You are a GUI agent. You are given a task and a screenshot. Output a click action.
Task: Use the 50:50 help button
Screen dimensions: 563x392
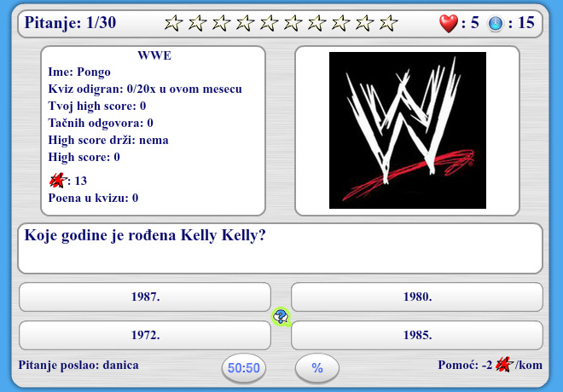tap(244, 368)
